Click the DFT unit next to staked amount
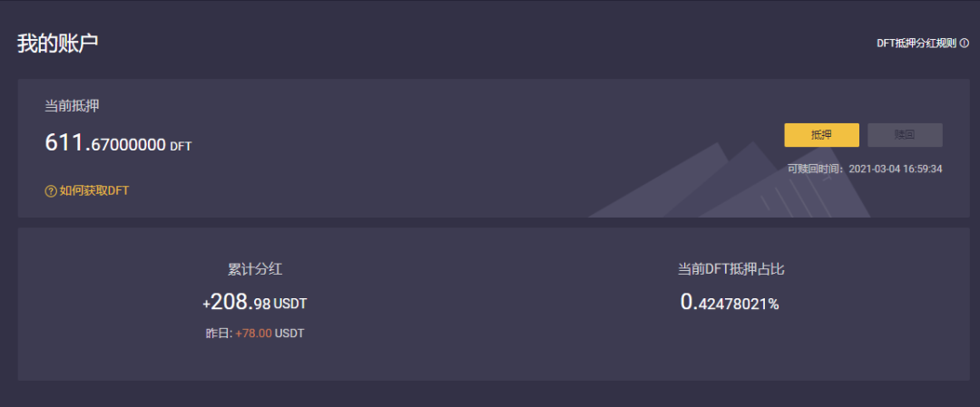The height and width of the screenshot is (407, 980). pos(181,146)
